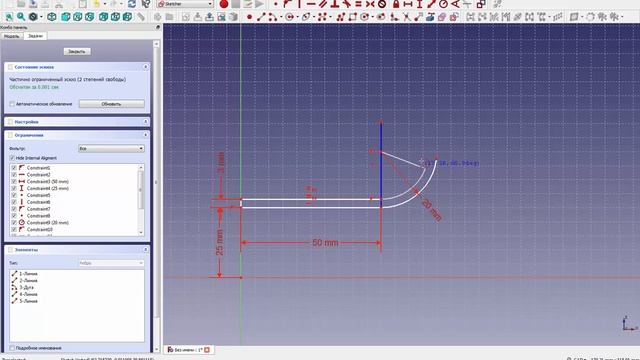Switch to isometric view cube icon
640x360 pixels.
click(x=52, y=17)
